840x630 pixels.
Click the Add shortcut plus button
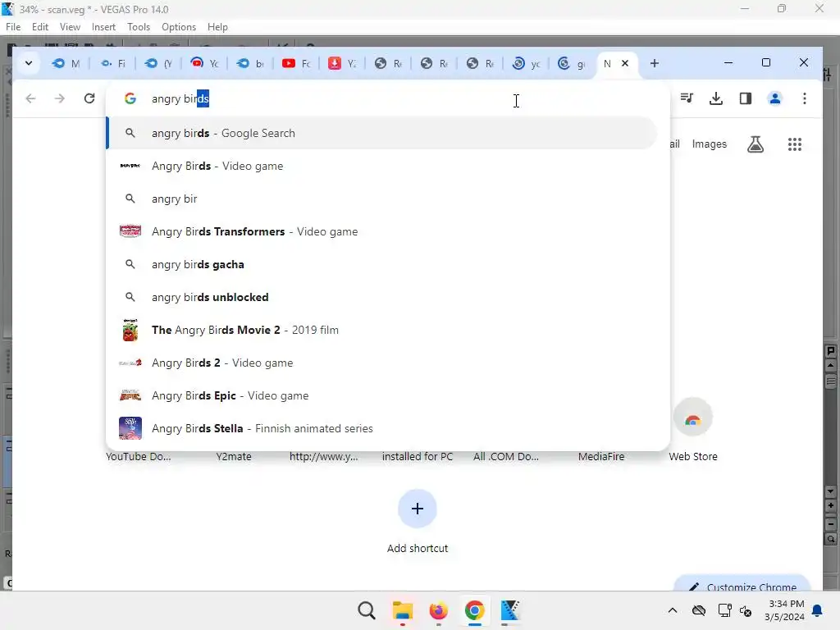tap(418, 509)
